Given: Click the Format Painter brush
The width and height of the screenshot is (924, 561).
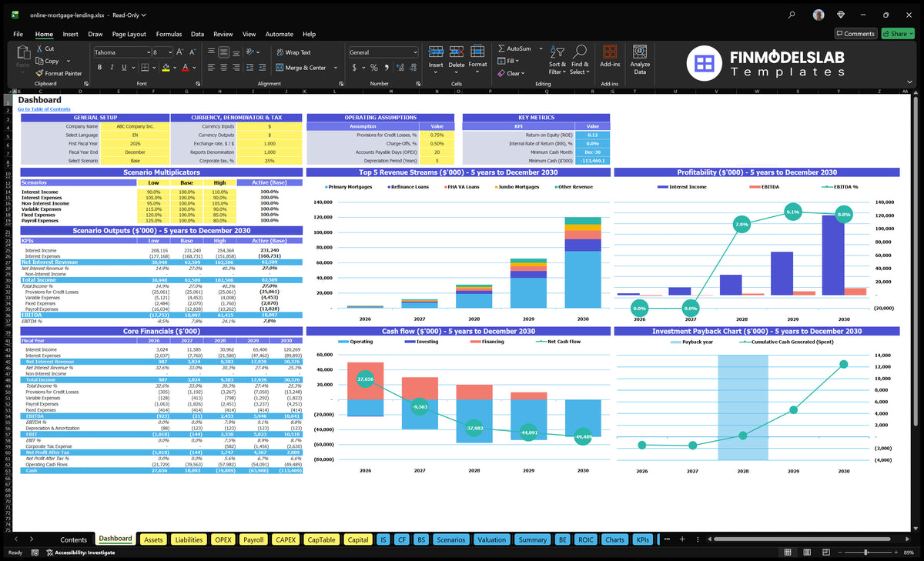Looking at the screenshot, I should point(39,73).
